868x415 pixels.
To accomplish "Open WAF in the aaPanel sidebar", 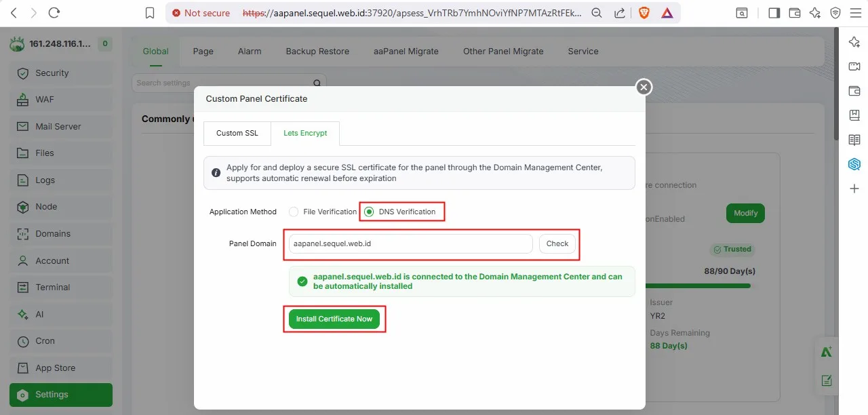I will click(x=61, y=100).
